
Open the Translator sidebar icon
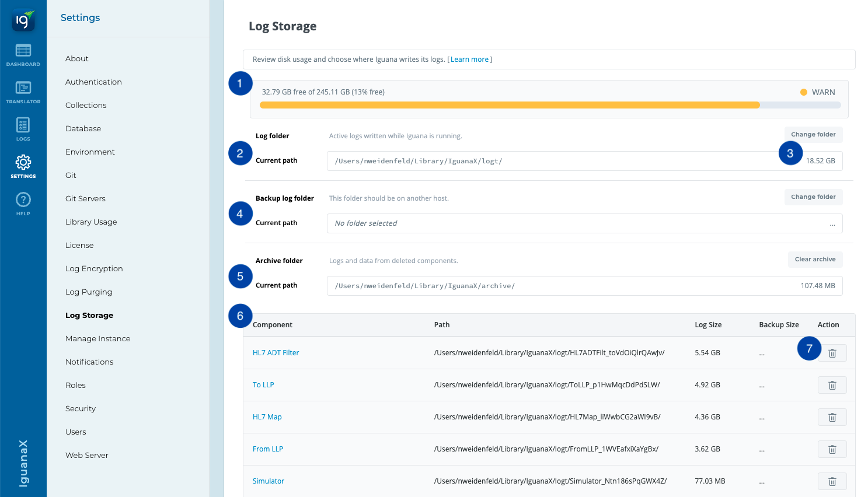coord(23,88)
